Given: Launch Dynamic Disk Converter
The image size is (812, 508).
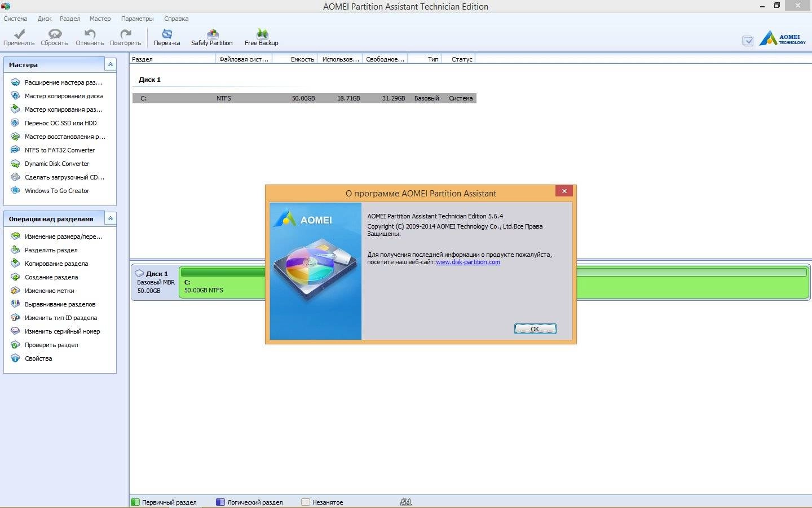Looking at the screenshot, I should pyautogui.click(x=56, y=164).
